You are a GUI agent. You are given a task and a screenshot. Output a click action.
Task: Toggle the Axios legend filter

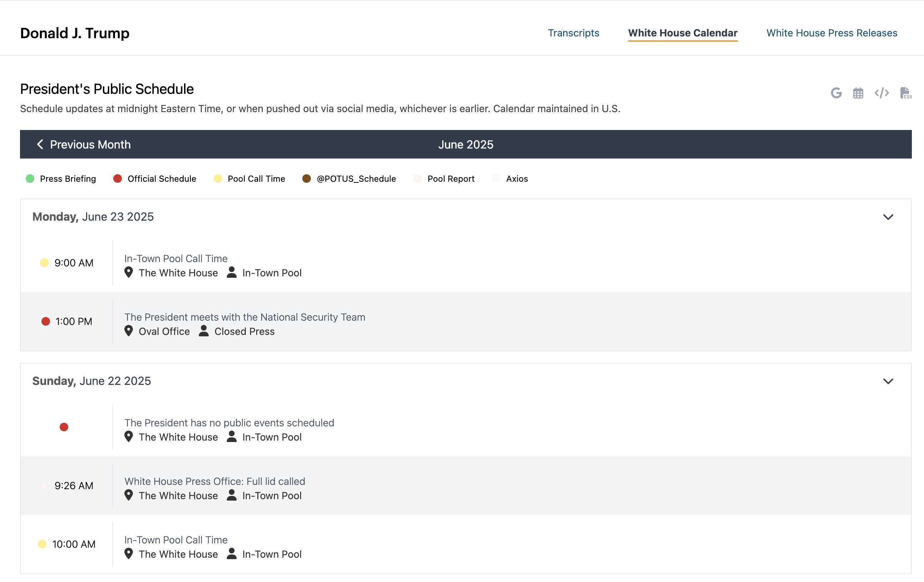point(510,179)
